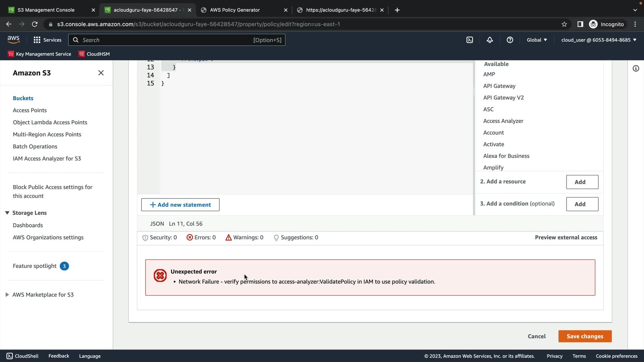Reload the current browser page
The height and width of the screenshot is (362, 644).
pos(35,24)
